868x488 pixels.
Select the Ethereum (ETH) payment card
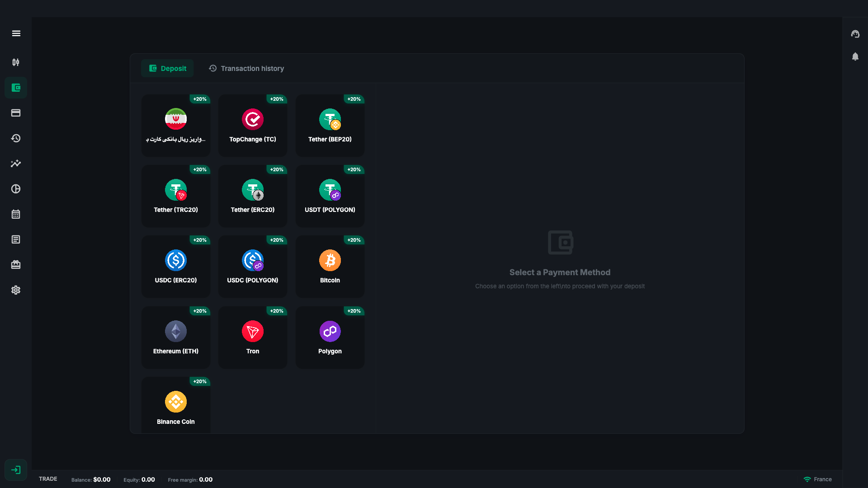pos(176,337)
